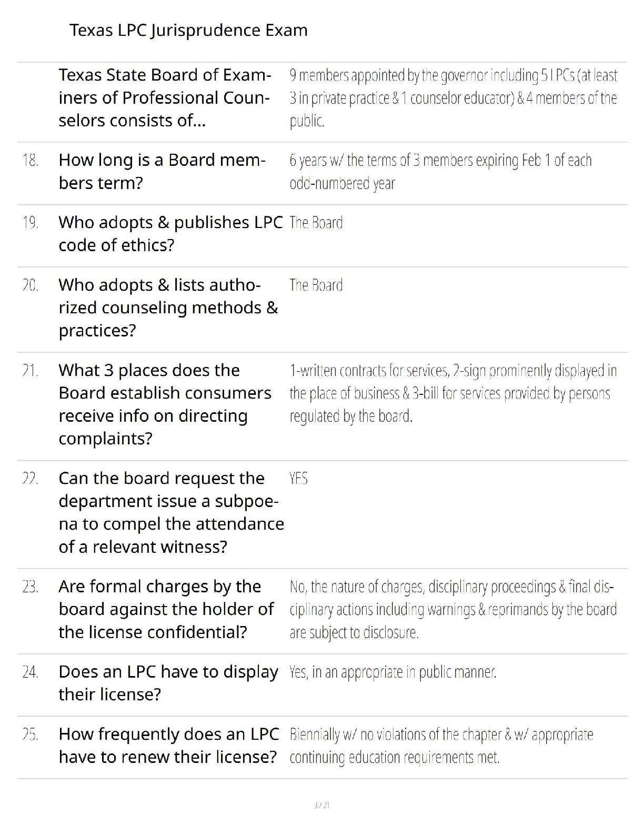Select the number 18 beside the question
The width and height of the screenshot is (644, 834).
pyautogui.click(x=31, y=160)
